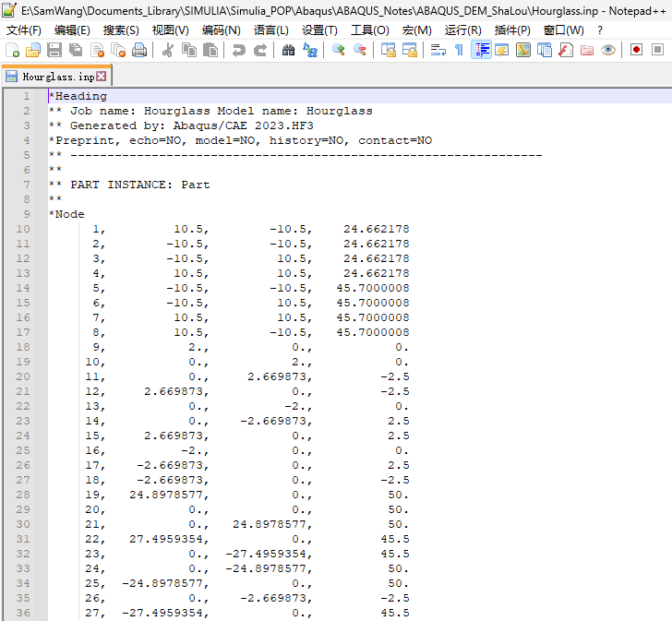Zoom in with the magnifier plus icon
The width and height of the screenshot is (672, 621).
coord(338,50)
